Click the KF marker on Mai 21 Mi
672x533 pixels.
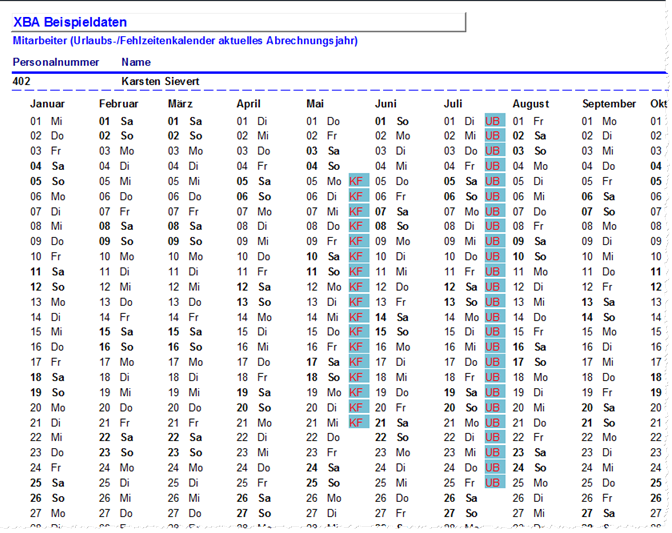(359, 423)
